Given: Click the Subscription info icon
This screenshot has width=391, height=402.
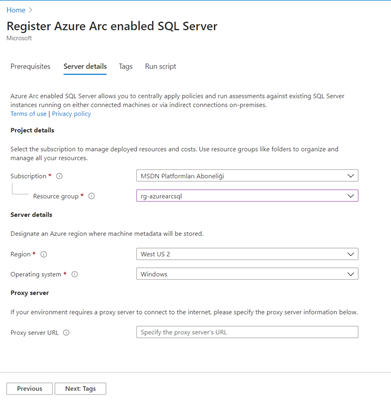Looking at the screenshot, I should 59,176.
